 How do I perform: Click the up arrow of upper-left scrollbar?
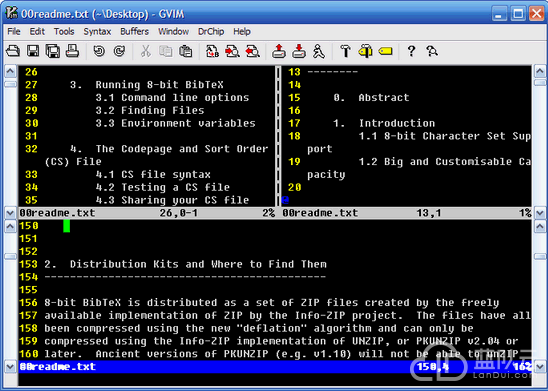point(10,71)
